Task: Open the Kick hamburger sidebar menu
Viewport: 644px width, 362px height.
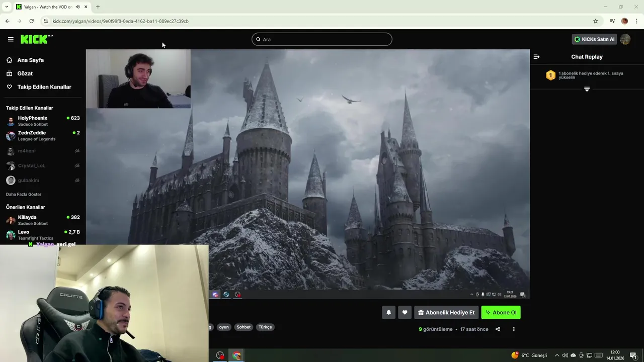Action: click(x=11, y=39)
